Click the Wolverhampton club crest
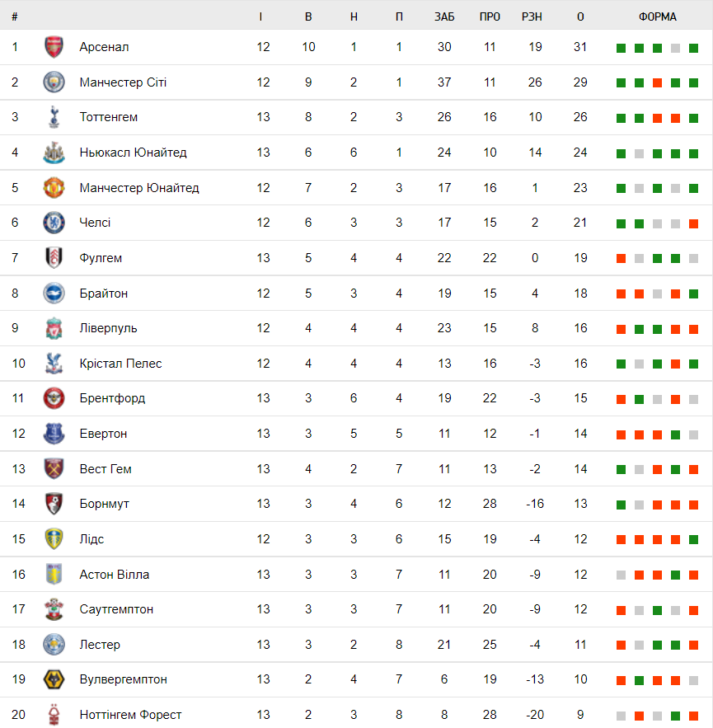Screen dimensions: 713x728 [54, 679]
